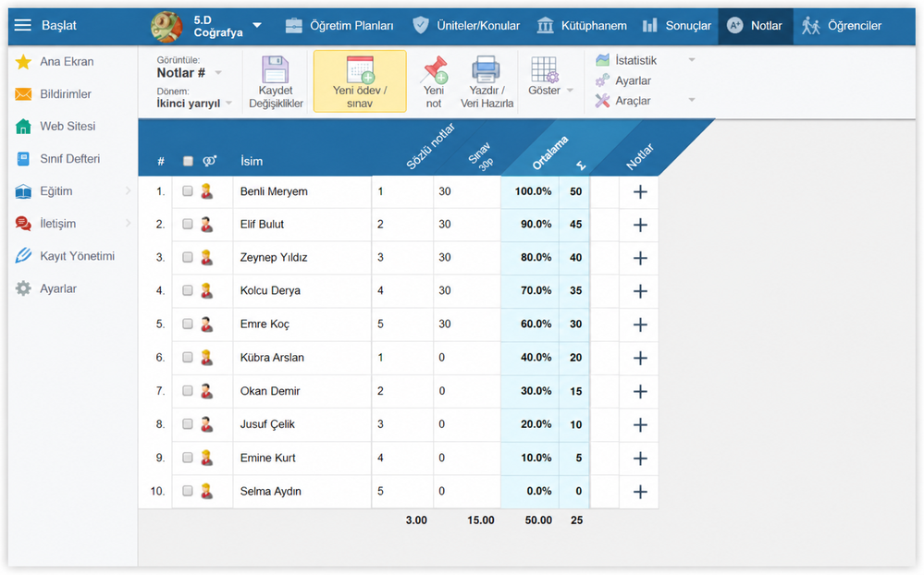924x575 pixels.
Task: Click Zeynep Yıldız's Sınav score cell
Action: pos(467,257)
